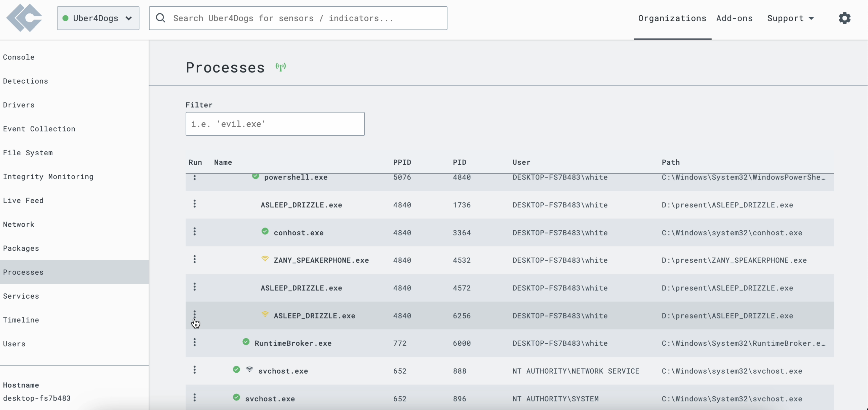Image resolution: width=868 pixels, height=410 pixels.
Task: Click the LimaCharlie logo icon
Action: [x=24, y=18]
